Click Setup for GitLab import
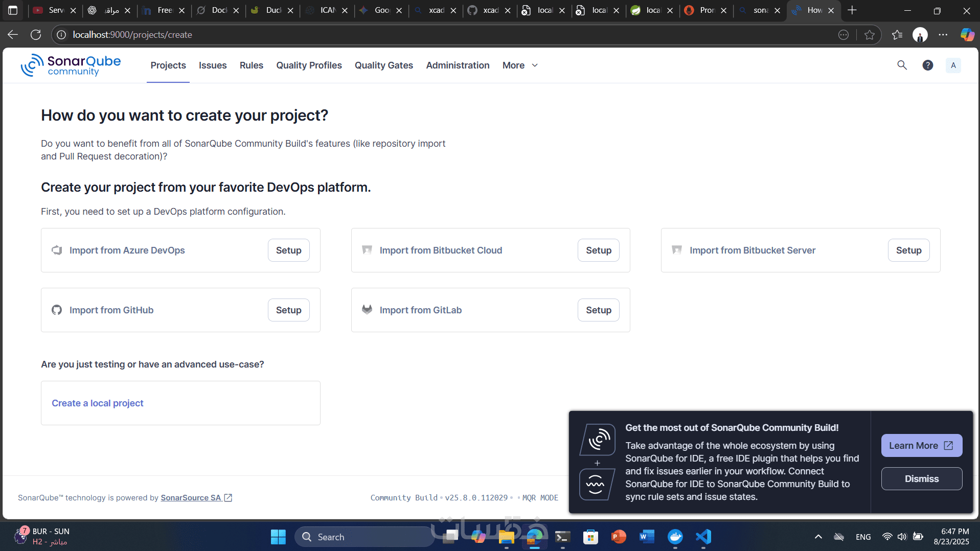The image size is (980, 551). point(598,310)
